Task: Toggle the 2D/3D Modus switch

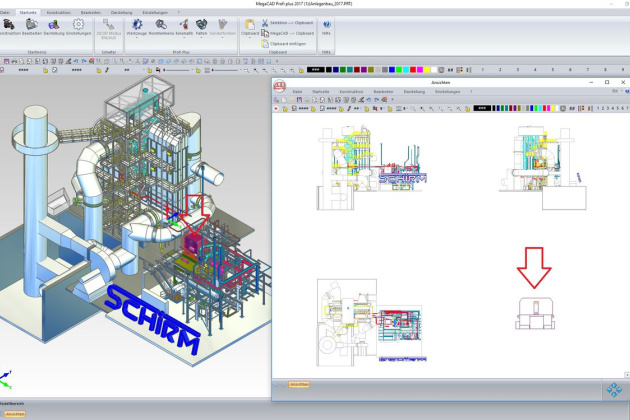Action: click(x=108, y=26)
